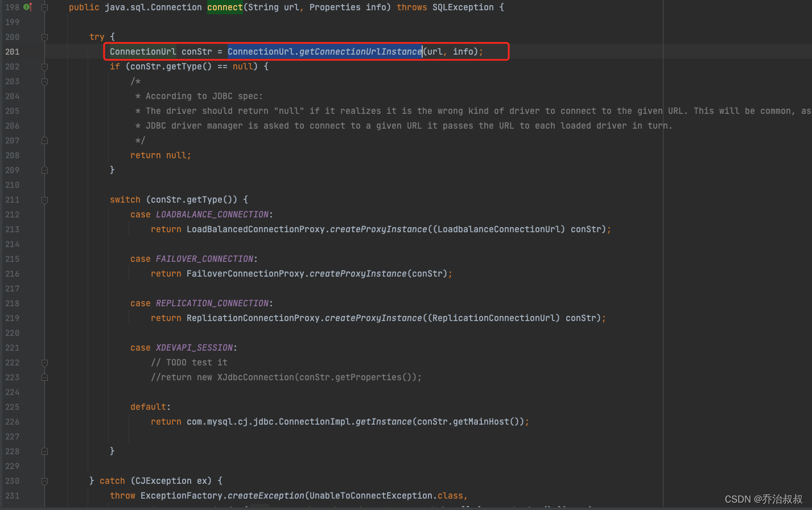Image resolution: width=812 pixels, height=510 pixels.
Task: Collapse the fold region at line 222
Action: coord(45,362)
